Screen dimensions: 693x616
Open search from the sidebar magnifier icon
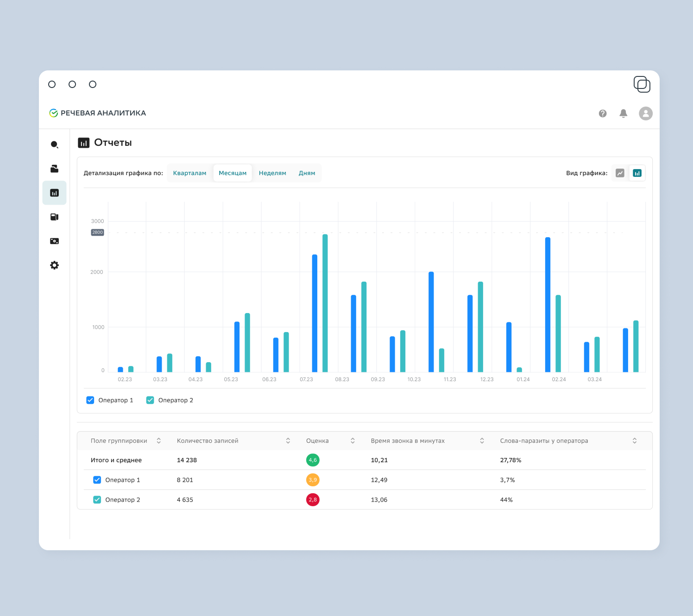pyautogui.click(x=54, y=145)
